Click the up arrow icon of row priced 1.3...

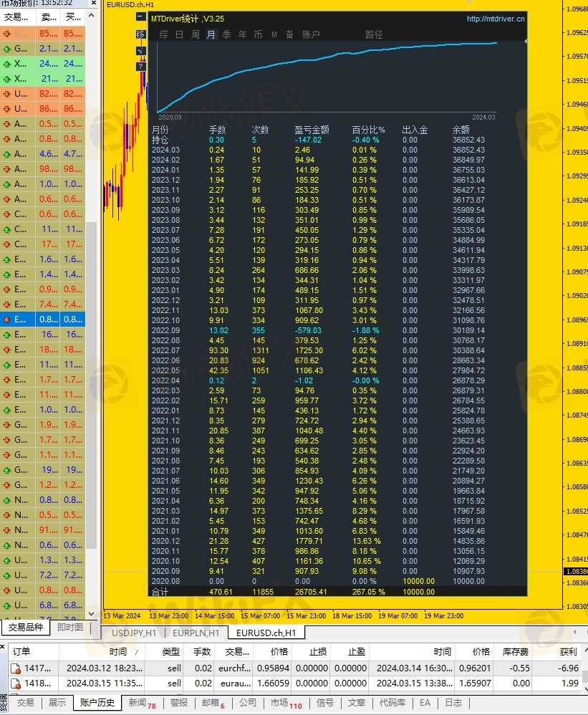click(x=7, y=560)
